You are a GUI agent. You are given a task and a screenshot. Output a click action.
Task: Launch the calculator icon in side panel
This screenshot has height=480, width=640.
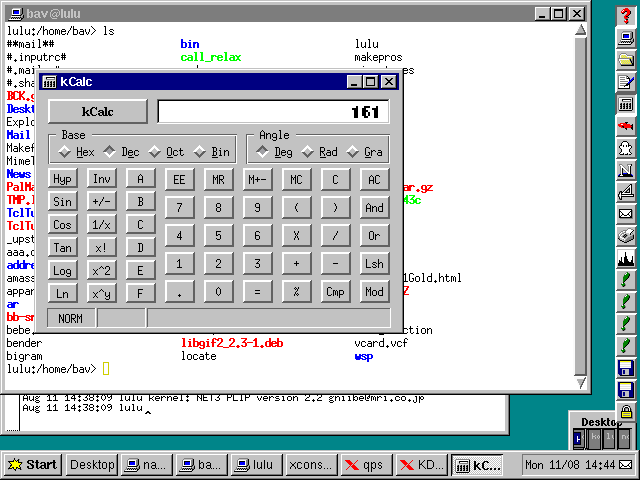[x=626, y=103]
